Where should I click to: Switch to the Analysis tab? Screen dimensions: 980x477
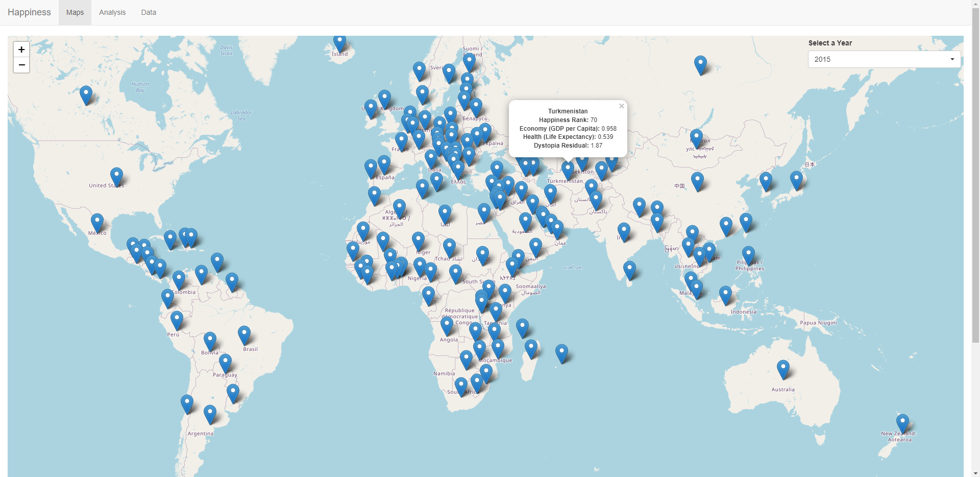click(x=112, y=12)
